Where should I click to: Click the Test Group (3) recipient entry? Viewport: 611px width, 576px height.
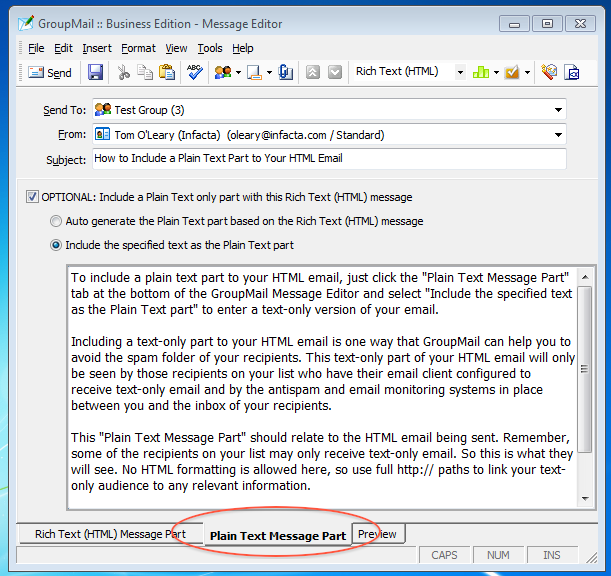(x=149, y=110)
